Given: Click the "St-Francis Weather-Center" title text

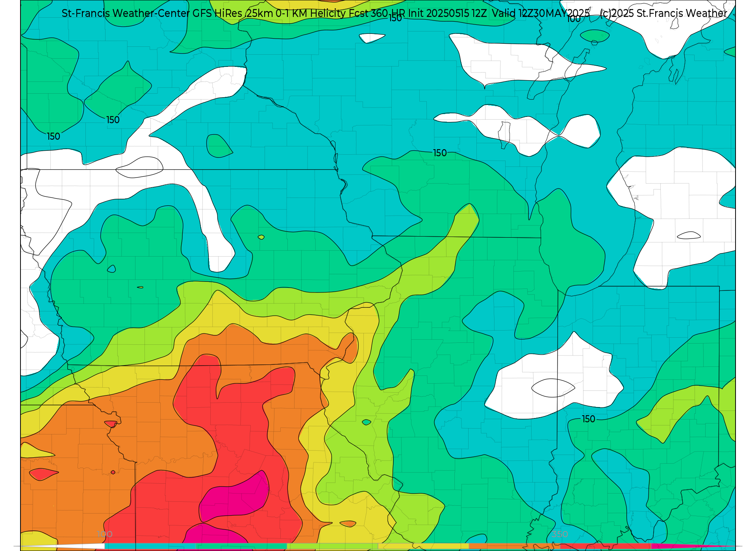Looking at the screenshot, I should click(x=126, y=13).
